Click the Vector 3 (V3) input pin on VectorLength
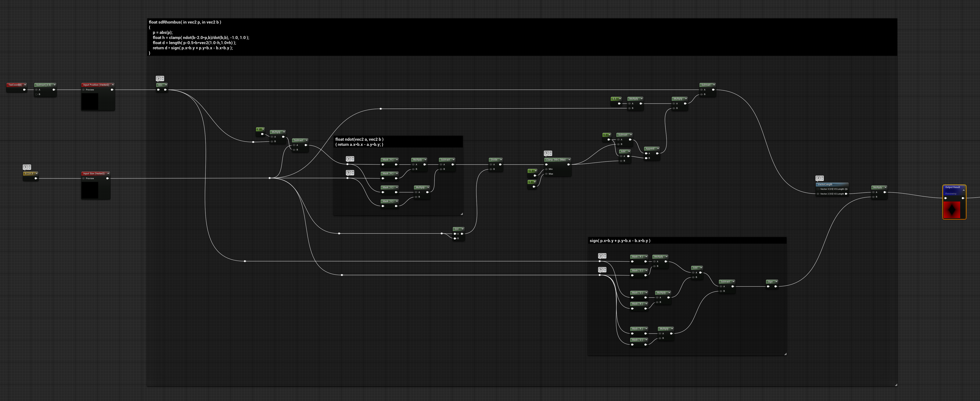Viewport: 980px width, 401px height. pos(818,189)
